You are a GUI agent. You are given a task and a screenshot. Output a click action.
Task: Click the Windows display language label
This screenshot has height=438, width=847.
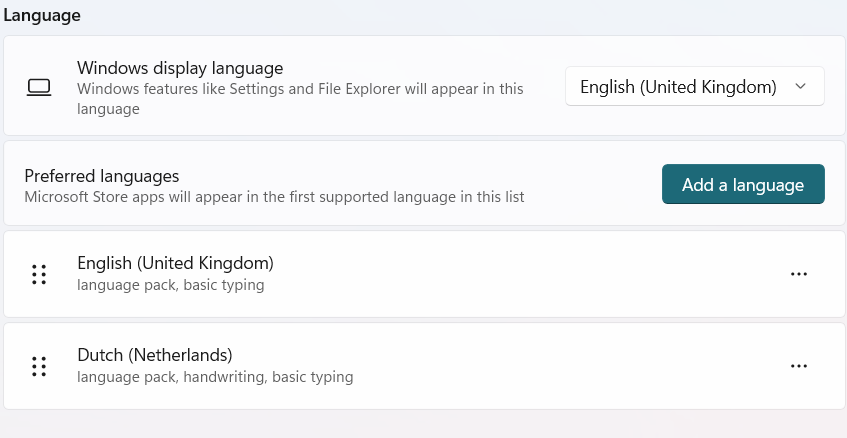tap(180, 68)
